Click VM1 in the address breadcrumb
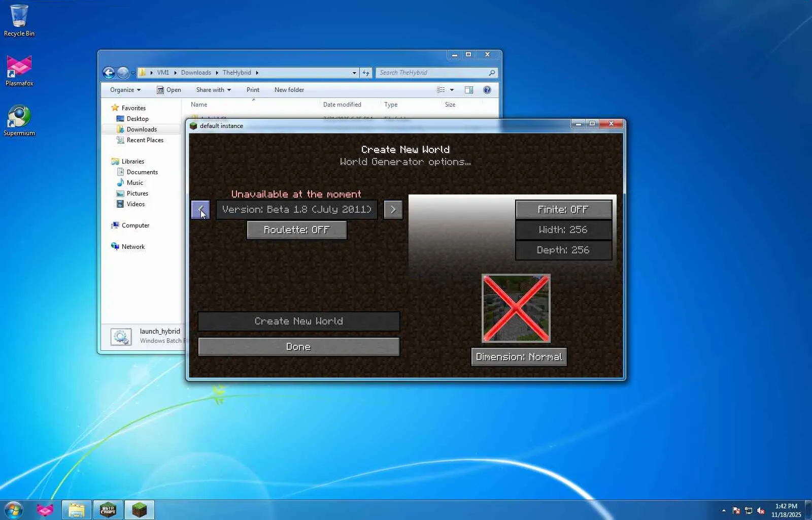 coord(163,73)
